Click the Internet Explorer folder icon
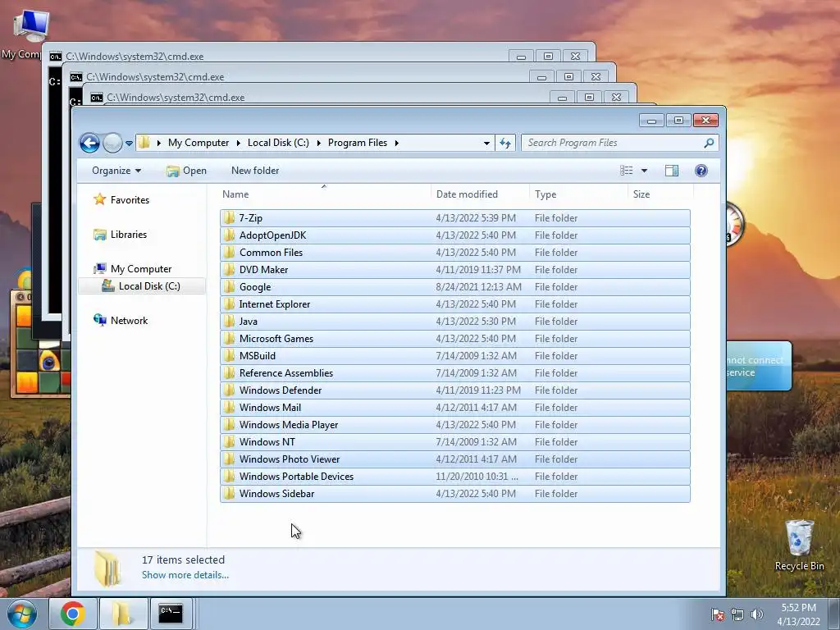The height and width of the screenshot is (630, 840). [x=230, y=304]
